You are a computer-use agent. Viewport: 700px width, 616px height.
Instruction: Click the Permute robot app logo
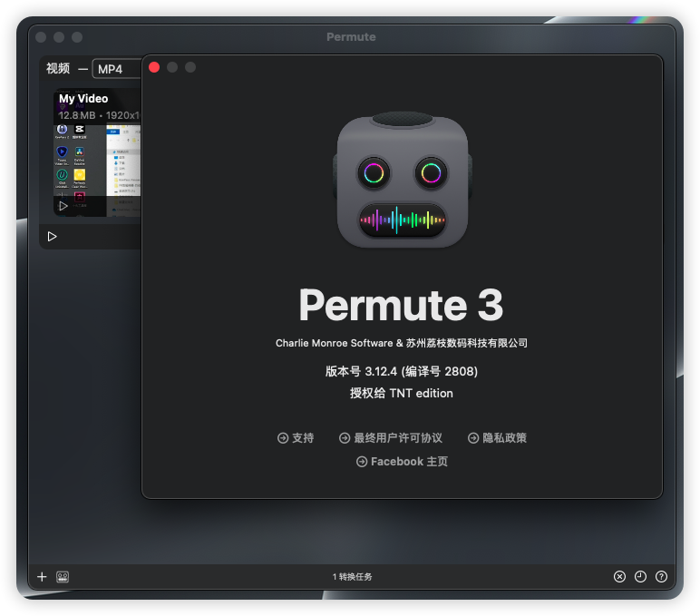(403, 180)
